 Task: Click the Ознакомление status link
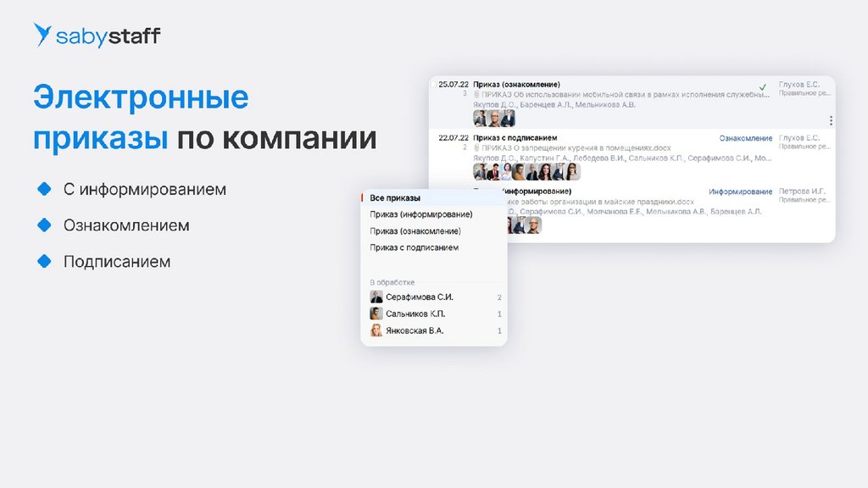click(x=746, y=138)
